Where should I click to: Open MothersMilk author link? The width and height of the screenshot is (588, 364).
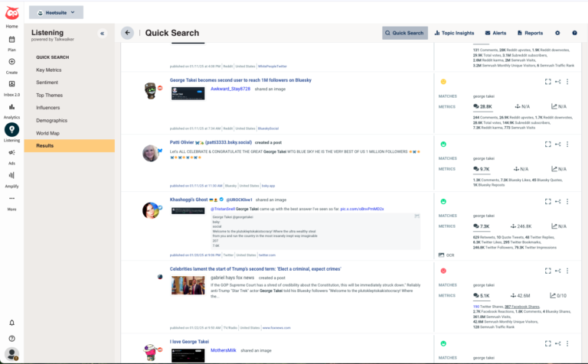tap(223, 350)
